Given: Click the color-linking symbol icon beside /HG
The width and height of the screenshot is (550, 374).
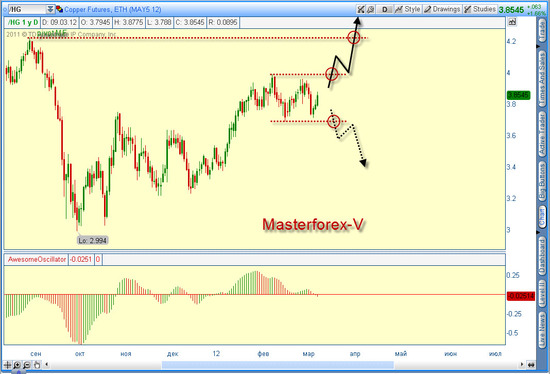Looking at the screenshot, I should tap(59, 9).
